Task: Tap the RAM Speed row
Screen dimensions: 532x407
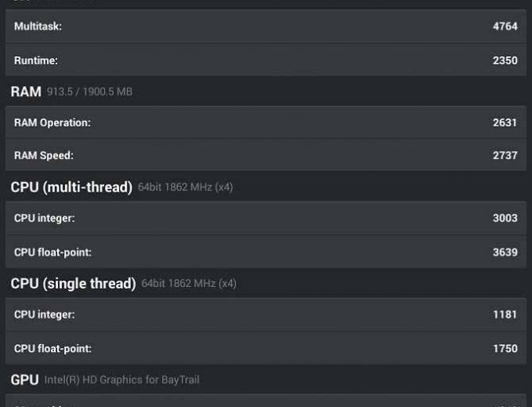Action: pos(266,156)
